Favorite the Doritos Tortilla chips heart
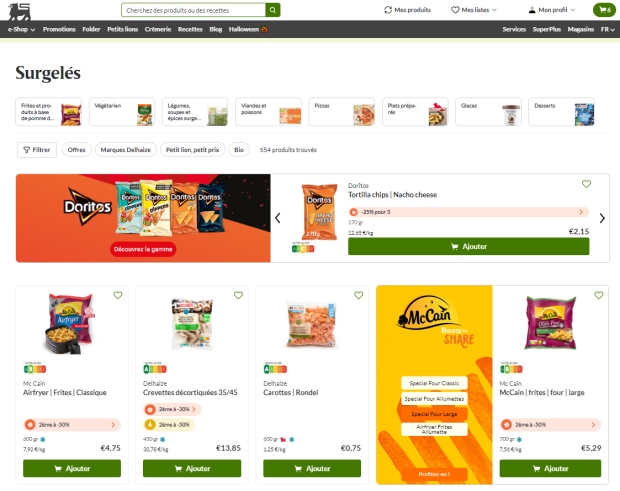620x491 pixels. 586,184
